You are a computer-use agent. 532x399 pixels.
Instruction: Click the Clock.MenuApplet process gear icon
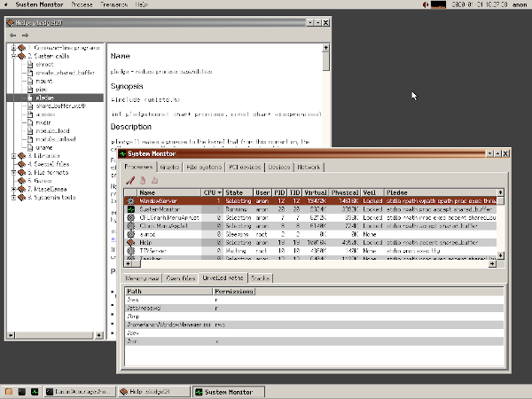tap(131, 226)
